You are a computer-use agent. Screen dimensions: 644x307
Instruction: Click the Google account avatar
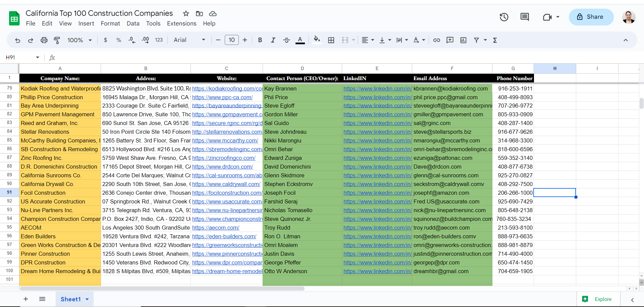point(629,17)
